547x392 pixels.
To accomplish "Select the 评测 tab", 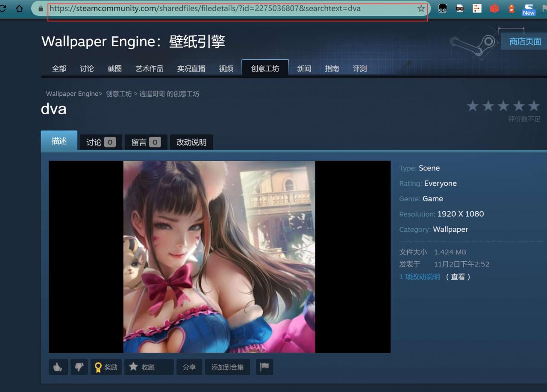I will pyautogui.click(x=360, y=68).
